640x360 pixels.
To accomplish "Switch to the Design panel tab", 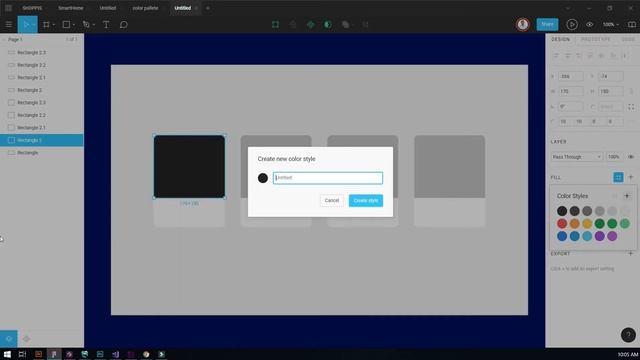I will click(x=560, y=40).
